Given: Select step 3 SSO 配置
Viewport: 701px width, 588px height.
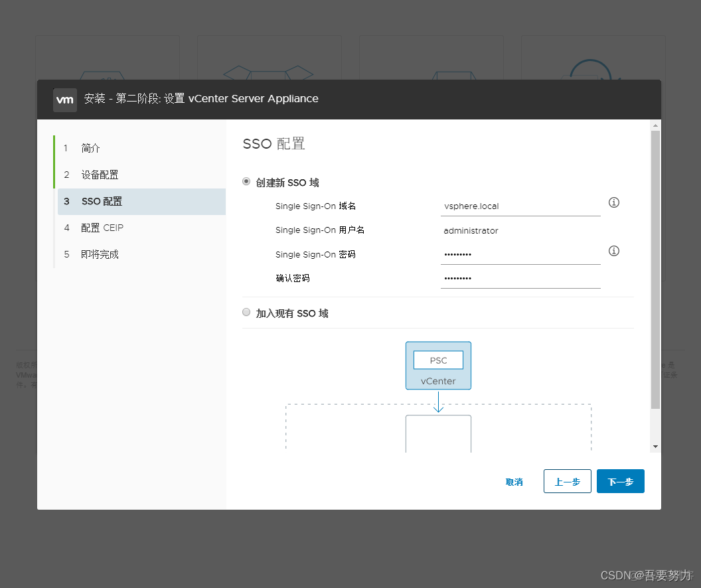Looking at the screenshot, I should (x=141, y=202).
